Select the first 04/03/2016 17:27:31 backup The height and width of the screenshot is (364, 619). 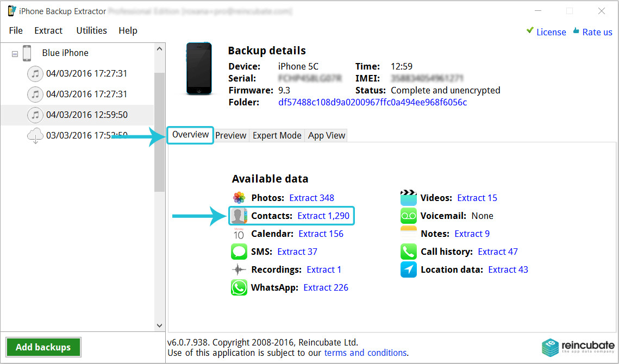(x=86, y=73)
